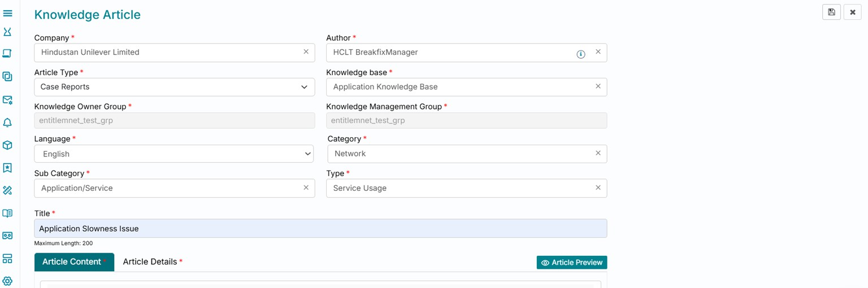
Task: Click into the Title input field
Action: pyautogui.click(x=320, y=229)
